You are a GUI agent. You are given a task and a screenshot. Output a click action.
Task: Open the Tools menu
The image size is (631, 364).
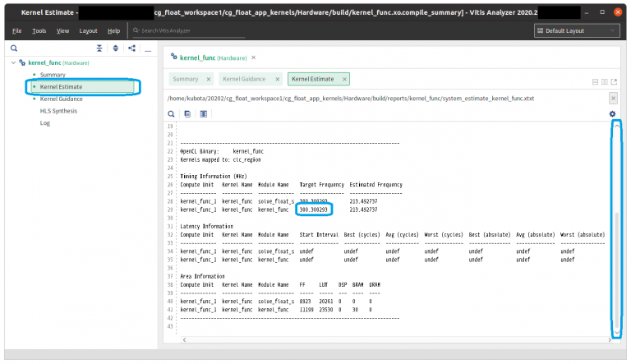point(39,30)
